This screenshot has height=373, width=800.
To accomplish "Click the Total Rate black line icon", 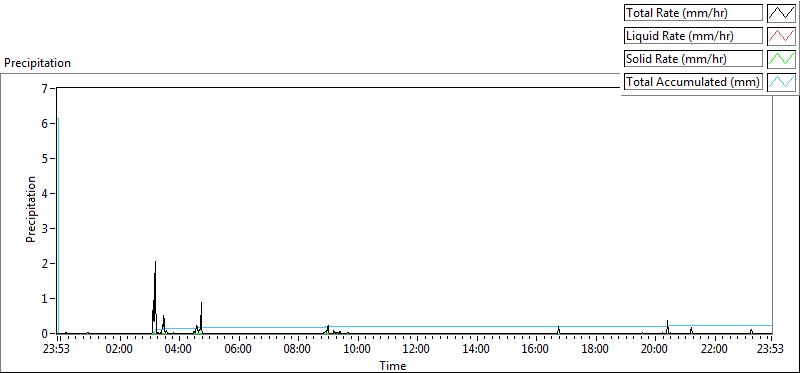I will [781, 13].
